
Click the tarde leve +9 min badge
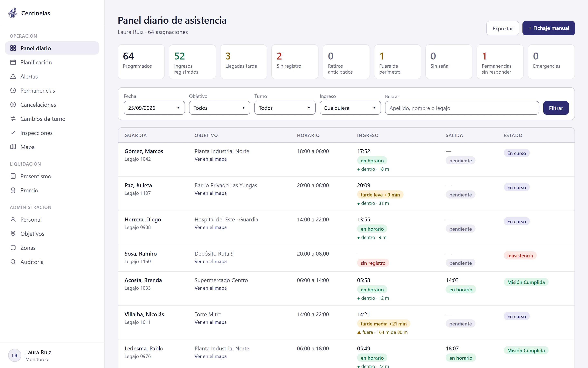click(x=380, y=195)
